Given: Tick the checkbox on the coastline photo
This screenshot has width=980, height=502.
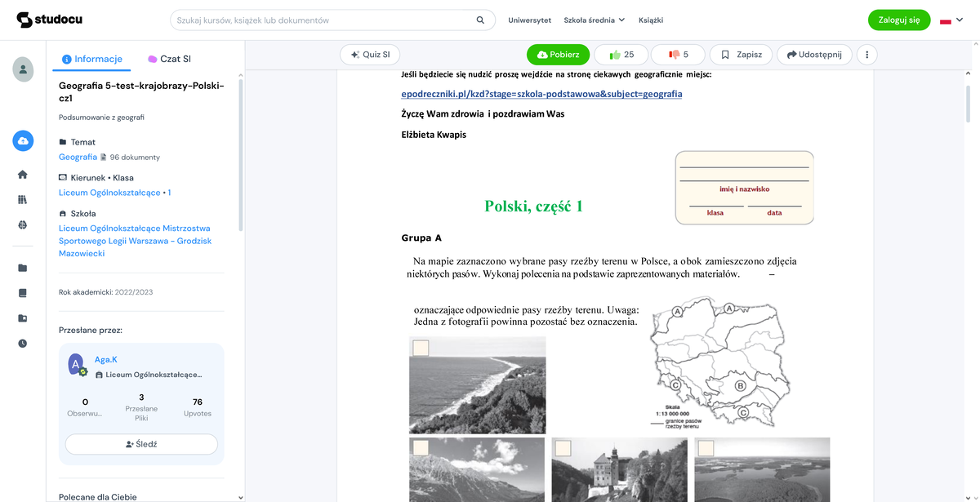Looking at the screenshot, I should [421, 349].
